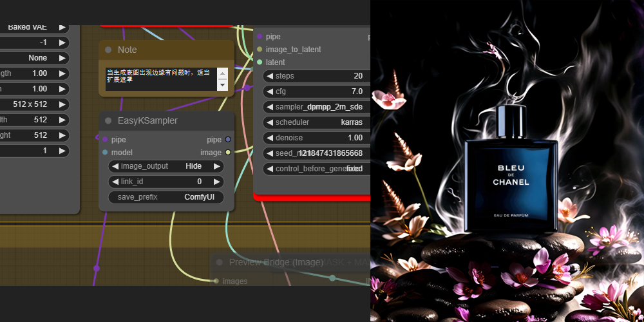644x322 pixels.
Task: Open the control_before_generate dropdown showing fixed
Action: (x=316, y=169)
